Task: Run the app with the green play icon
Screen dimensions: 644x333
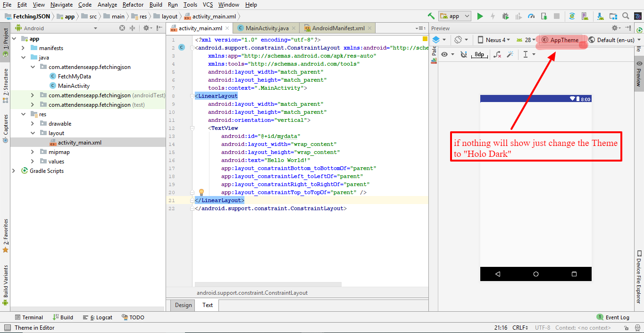Action: pos(480,16)
